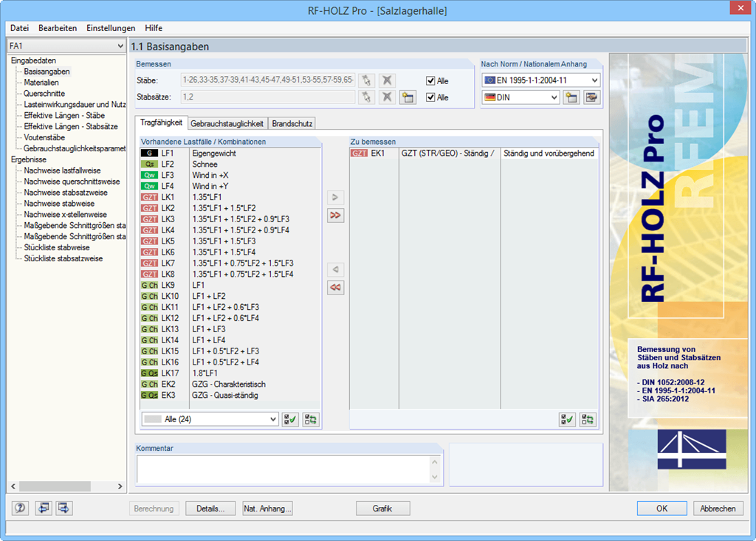Select all entries in Zu bemessen list

coord(567,419)
